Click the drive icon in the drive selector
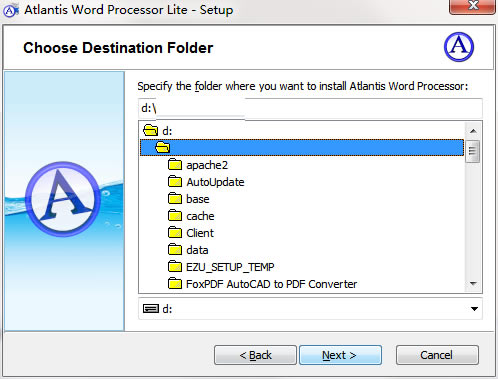This screenshot has width=498, height=379. click(x=151, y=309)
